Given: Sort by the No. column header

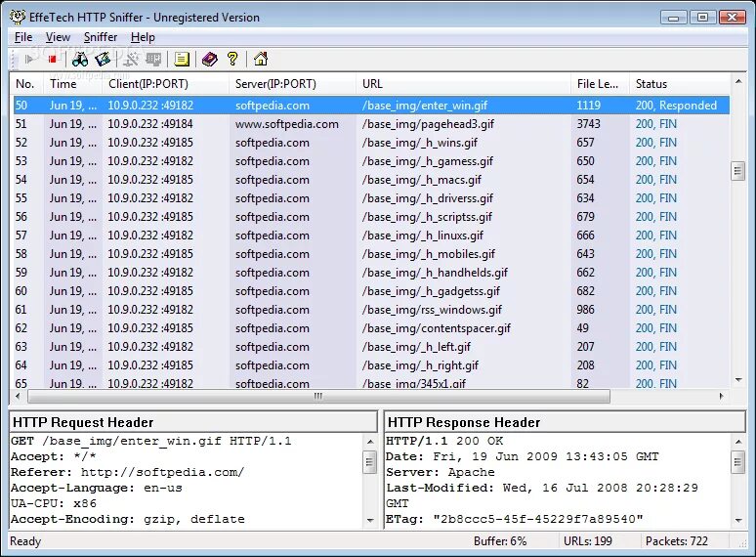Looking at the screenshot, I should pyautogui.click(x=27, y=84).
